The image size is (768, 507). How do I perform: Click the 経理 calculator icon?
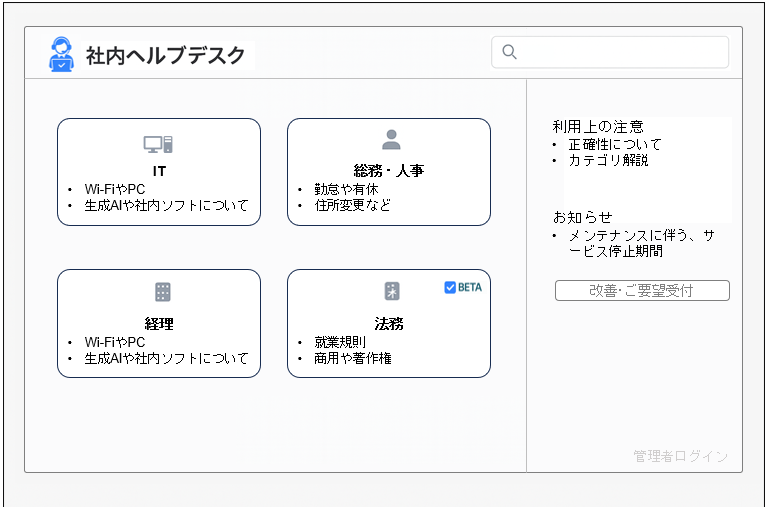pyautogui.click(x=162, y=292)
